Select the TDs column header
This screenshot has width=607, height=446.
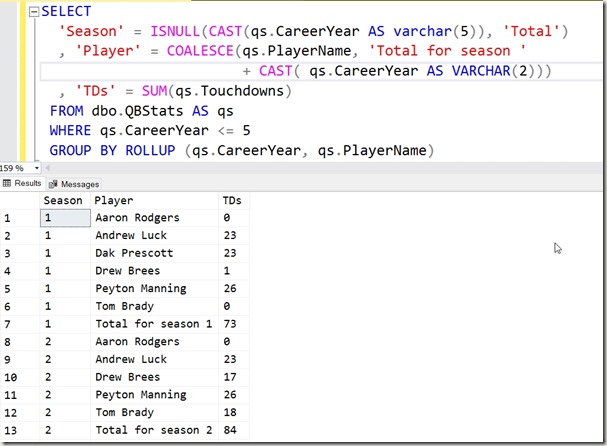coord(233,201)
